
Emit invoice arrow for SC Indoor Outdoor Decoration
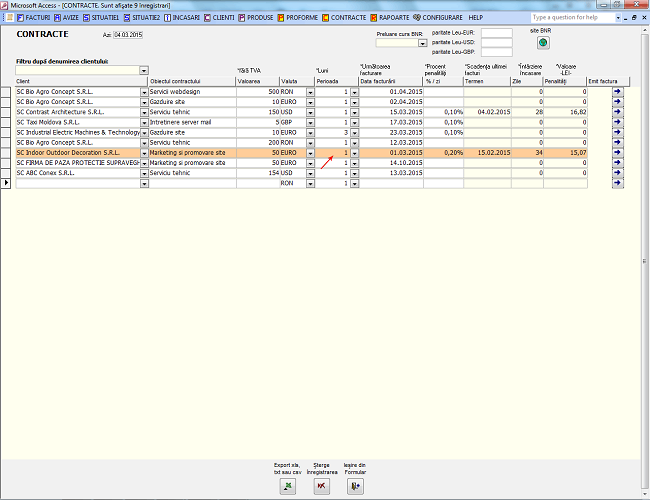pyautogui.click(x=617, y=153)
